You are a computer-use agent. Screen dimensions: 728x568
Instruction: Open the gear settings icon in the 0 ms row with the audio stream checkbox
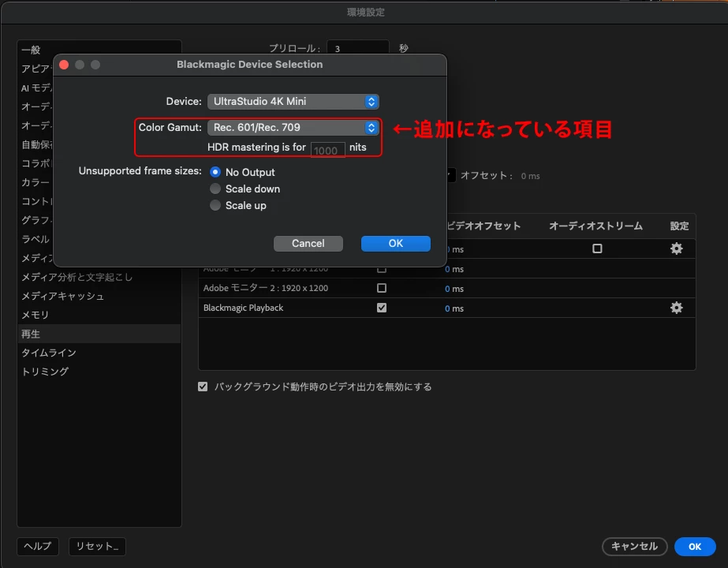(x=676, y=248)
